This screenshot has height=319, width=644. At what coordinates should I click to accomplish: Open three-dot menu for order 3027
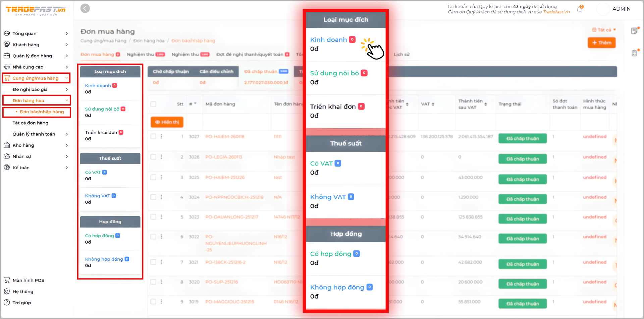pos(161,136)
